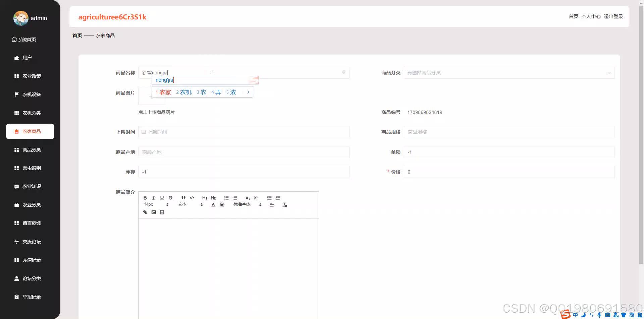
Task: Click the 首页 link in top bar
Action: 574,16
